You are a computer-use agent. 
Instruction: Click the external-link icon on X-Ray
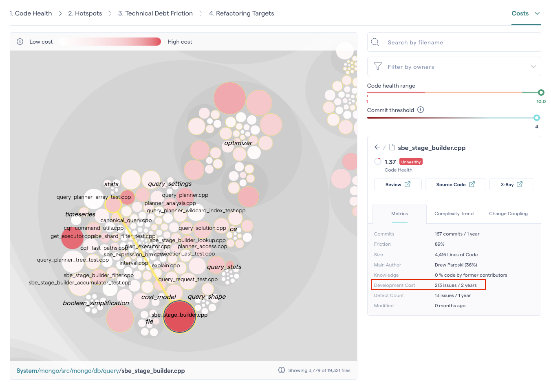520,184
